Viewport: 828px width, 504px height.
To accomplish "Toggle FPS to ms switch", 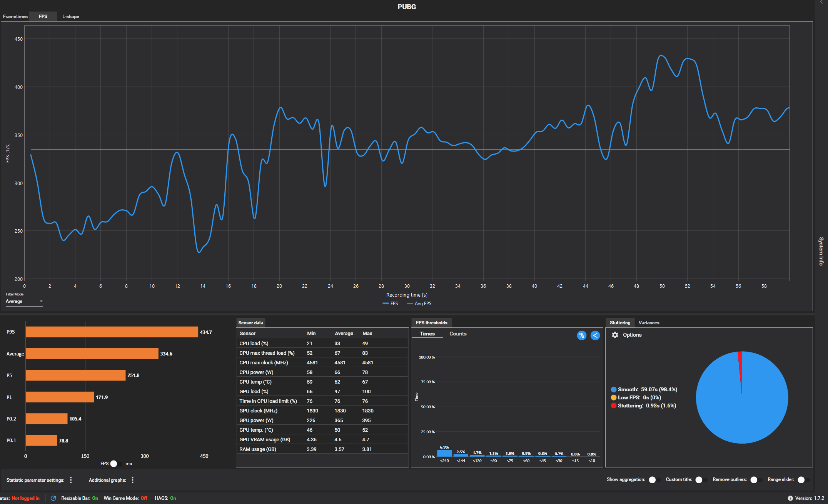I will tap(116, 464).
